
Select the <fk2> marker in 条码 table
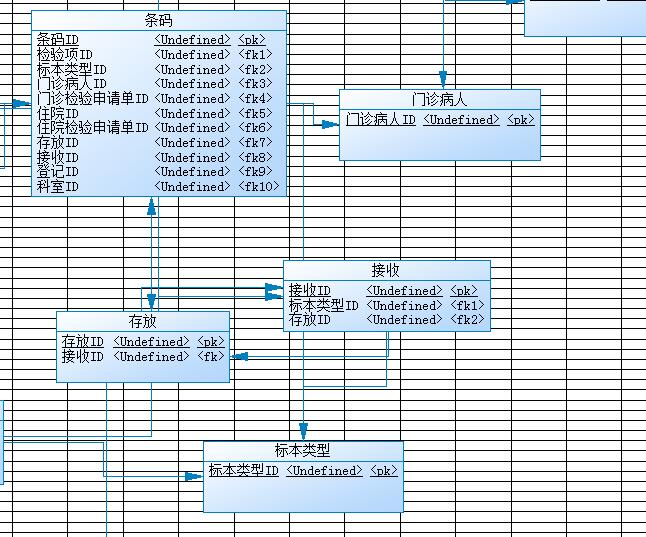pos(255,69)
